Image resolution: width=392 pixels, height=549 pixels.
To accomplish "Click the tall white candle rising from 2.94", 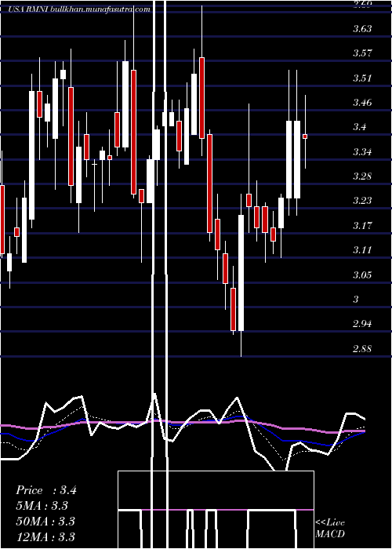I will [x=241, y=273].
